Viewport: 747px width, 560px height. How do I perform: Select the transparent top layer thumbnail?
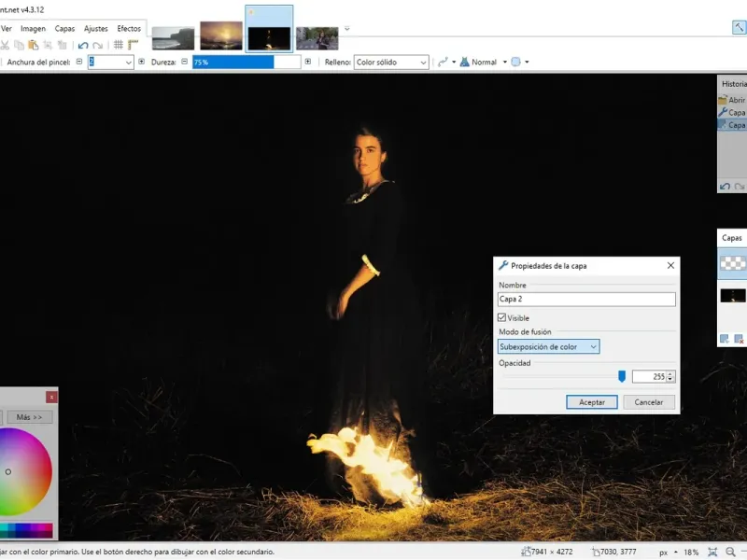[733, 263]
